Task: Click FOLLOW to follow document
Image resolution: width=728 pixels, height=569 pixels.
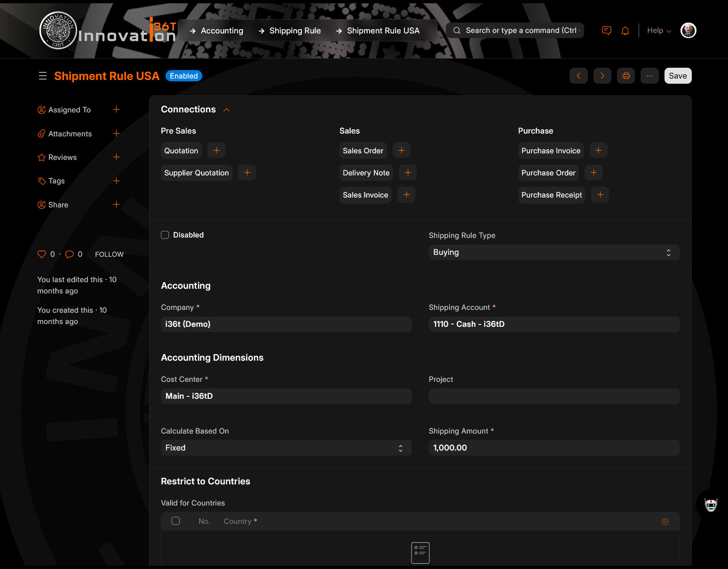Action: pyautogui.click(x=109, y=254)
